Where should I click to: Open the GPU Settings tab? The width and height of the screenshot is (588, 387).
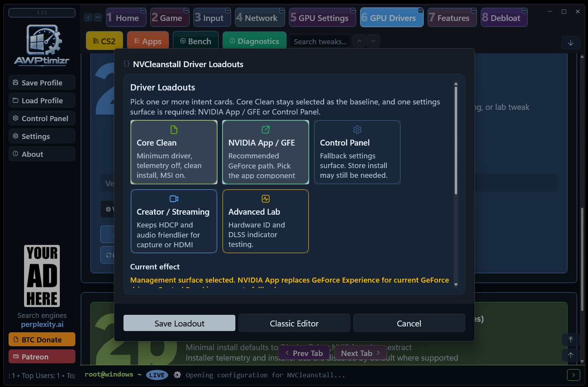[x=322, y=17]
